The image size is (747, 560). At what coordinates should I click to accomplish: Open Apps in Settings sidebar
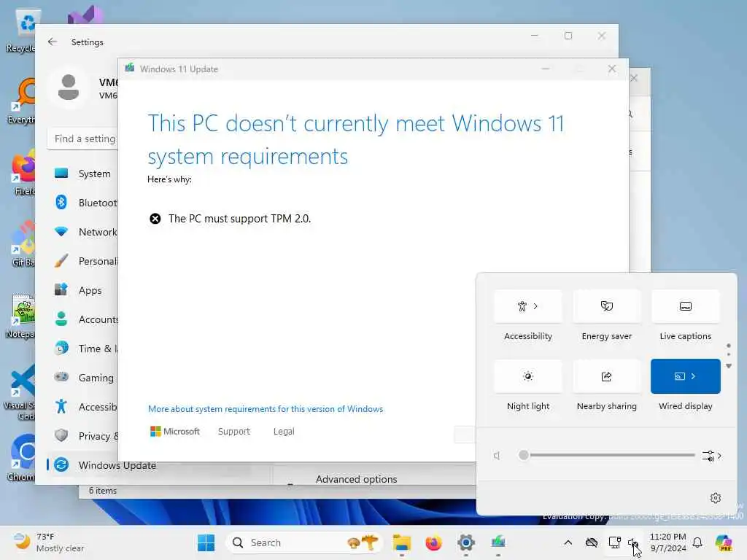83,290
